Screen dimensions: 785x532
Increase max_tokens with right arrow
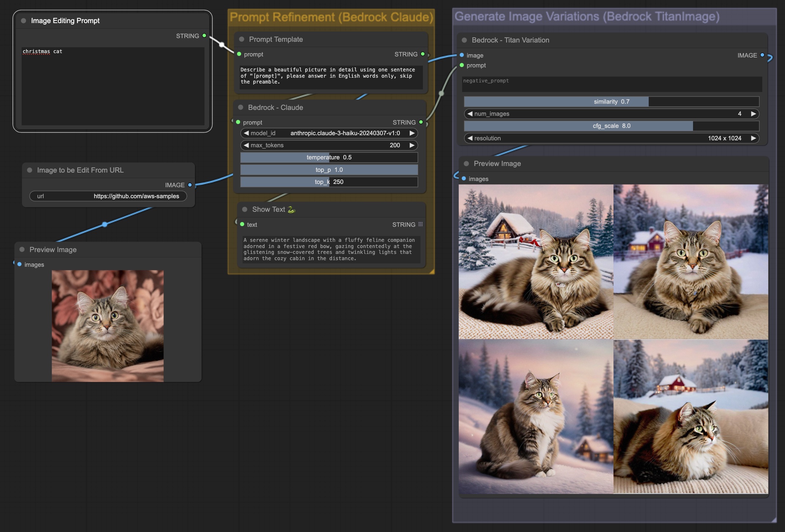412,145
